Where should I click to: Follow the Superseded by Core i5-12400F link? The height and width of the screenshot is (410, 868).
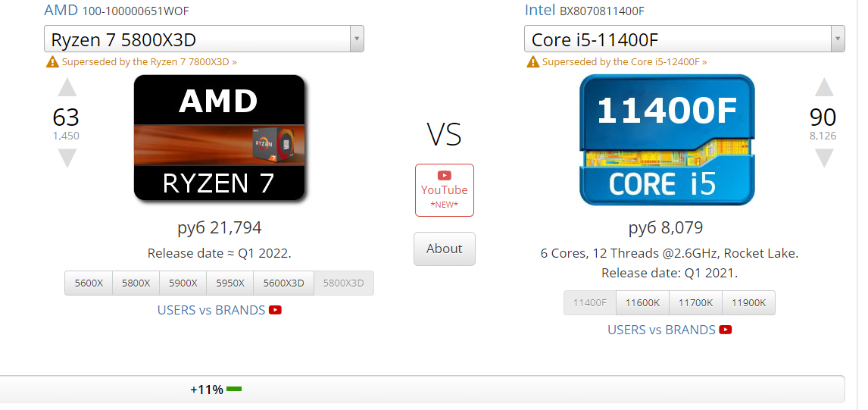tap(624, 62)
